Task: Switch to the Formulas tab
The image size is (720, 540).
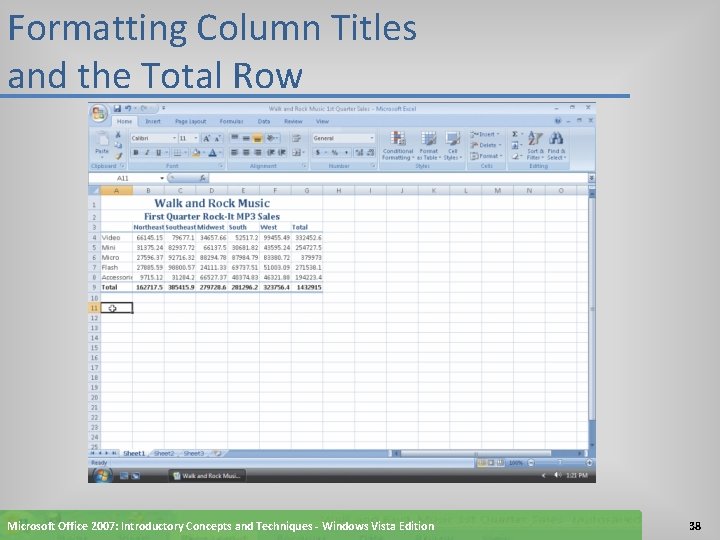Action: tap(231, 122)
